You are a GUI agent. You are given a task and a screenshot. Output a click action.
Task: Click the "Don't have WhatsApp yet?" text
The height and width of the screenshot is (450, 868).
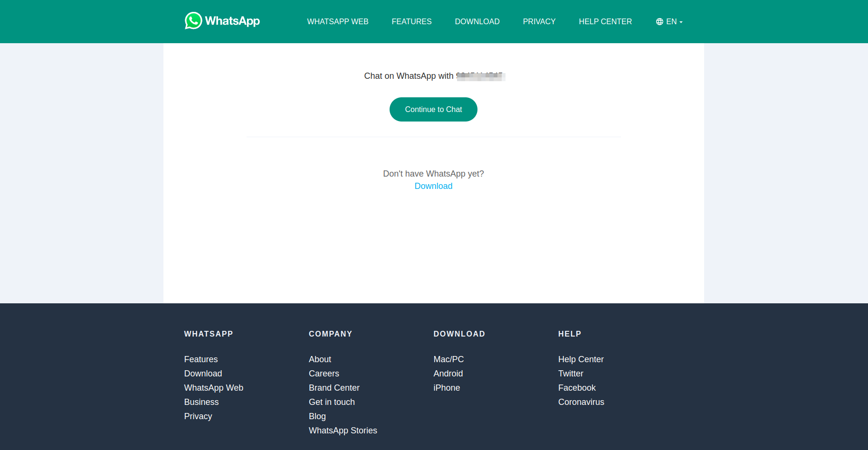pyautogui.click(x=433, y=174)
